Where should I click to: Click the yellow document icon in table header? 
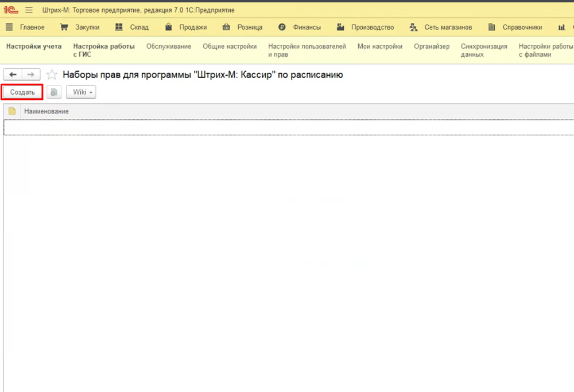click(11, 111)
